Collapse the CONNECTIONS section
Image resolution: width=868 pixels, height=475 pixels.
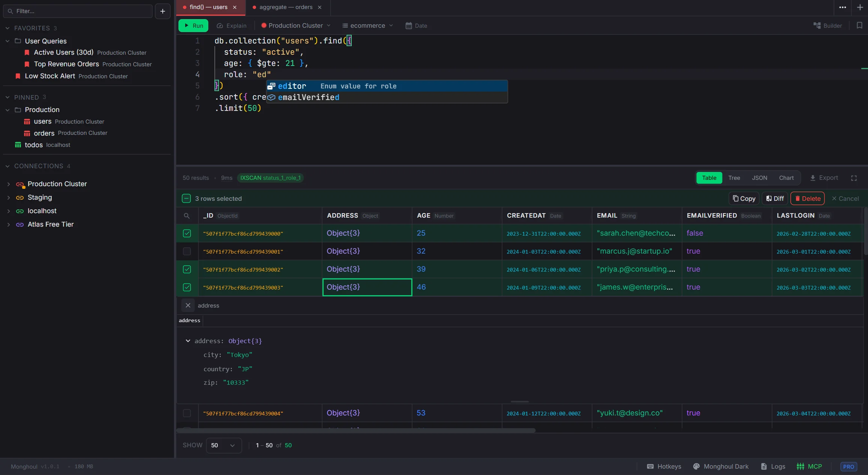[x=7, y=166]
